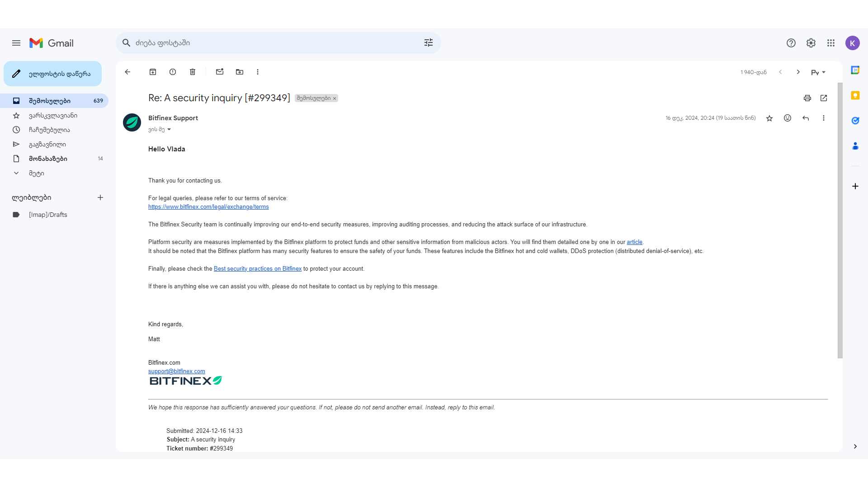Viewport: 868px width, 488px height.
Task: Open Settings gear icon
Action: click(x=811, y=43)
